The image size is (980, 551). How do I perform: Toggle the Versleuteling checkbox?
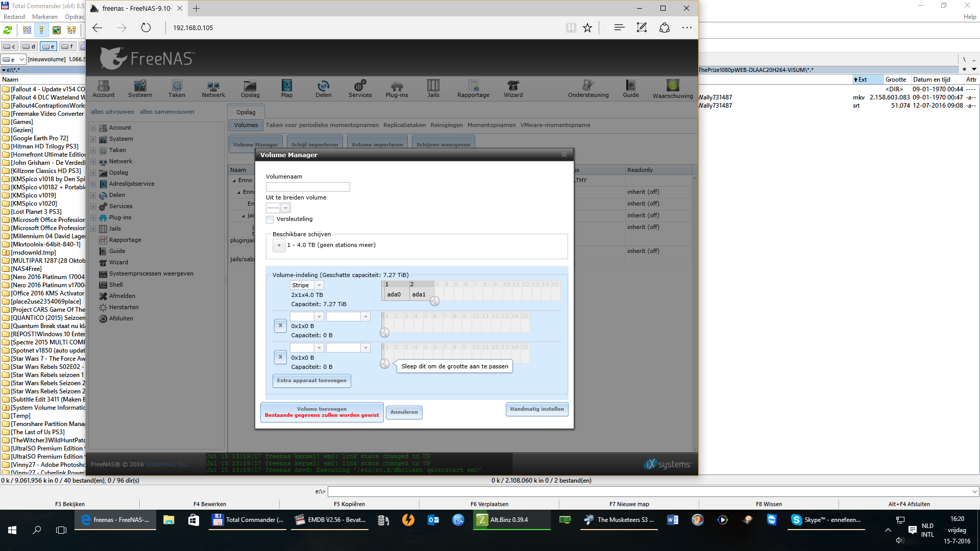[x=270, y=219]
